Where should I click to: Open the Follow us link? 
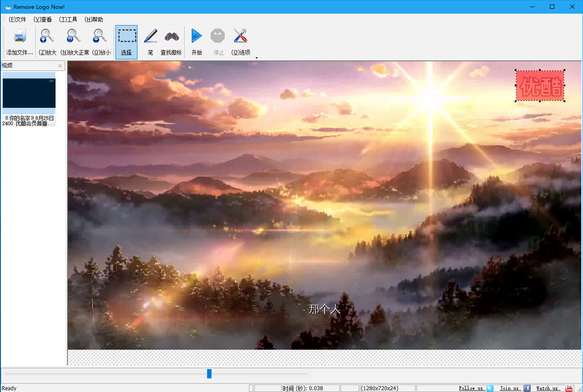click(x=472, y=388)
